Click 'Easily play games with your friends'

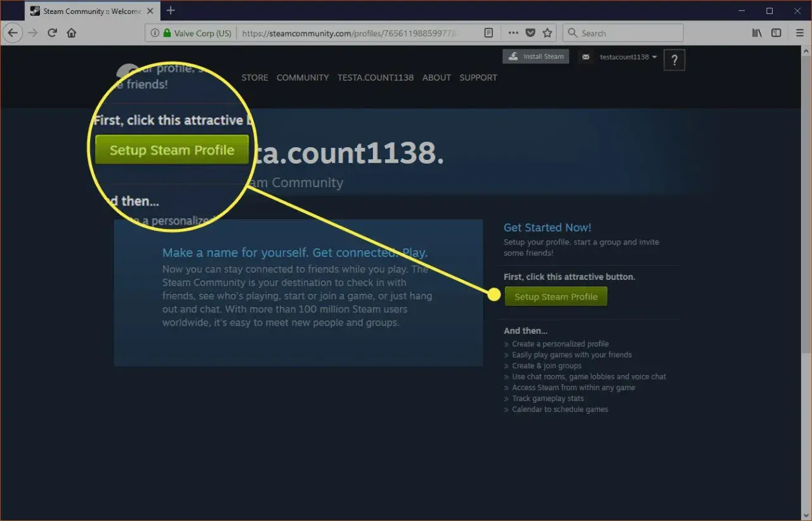(x=572, y=355)
